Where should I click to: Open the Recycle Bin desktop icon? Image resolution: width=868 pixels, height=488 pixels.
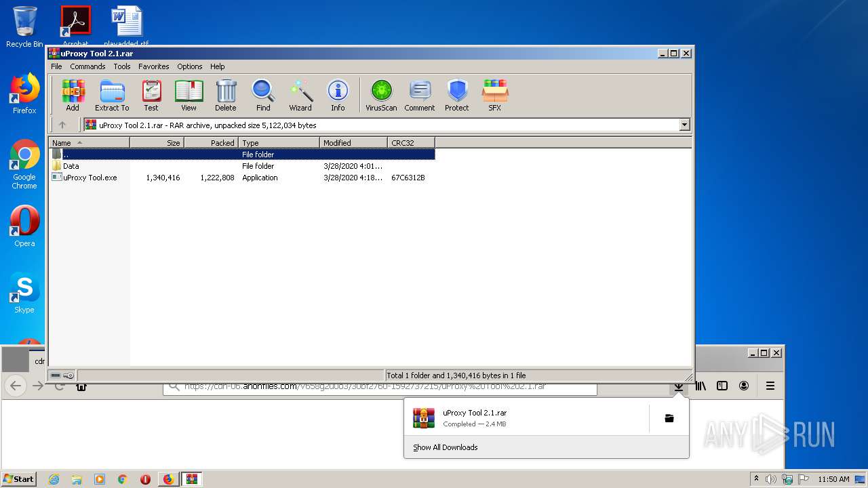click(24, 26)
